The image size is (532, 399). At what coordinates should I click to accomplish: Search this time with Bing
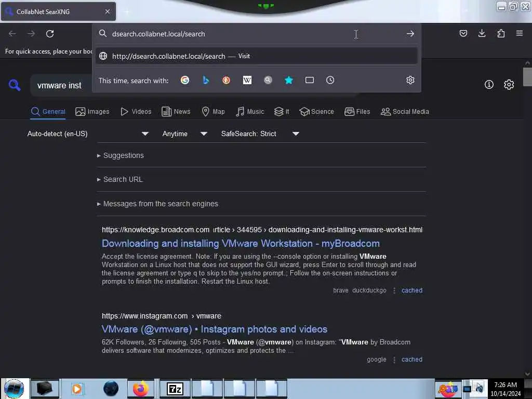coord(206,80)
